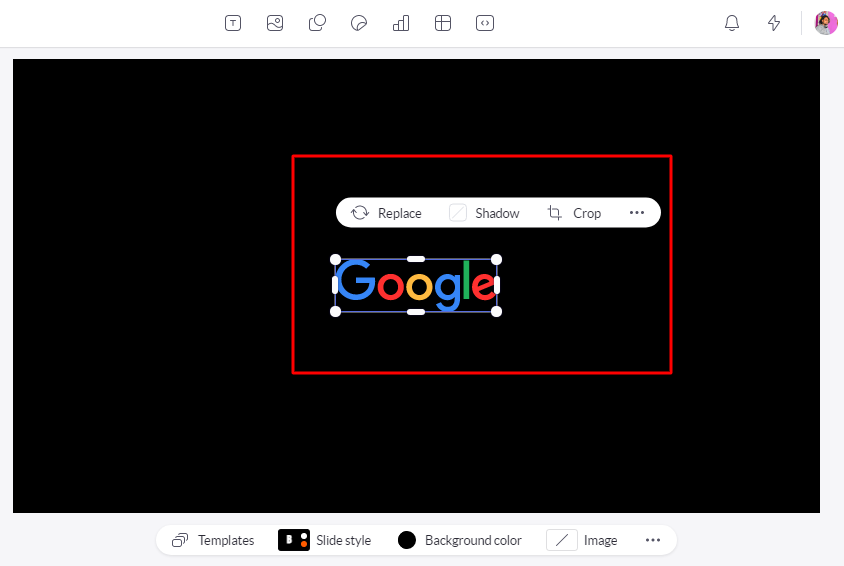Click the Templates stacked-cards icon
Viewport: 844px width, 566px height.
180,540
